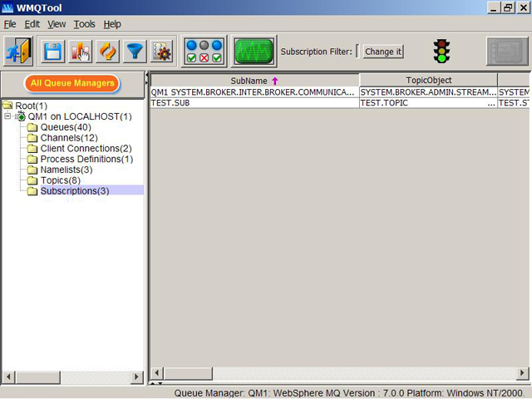Click the TEST.TOPIC cell
The image size is (532, 399).
pos(429,103)
